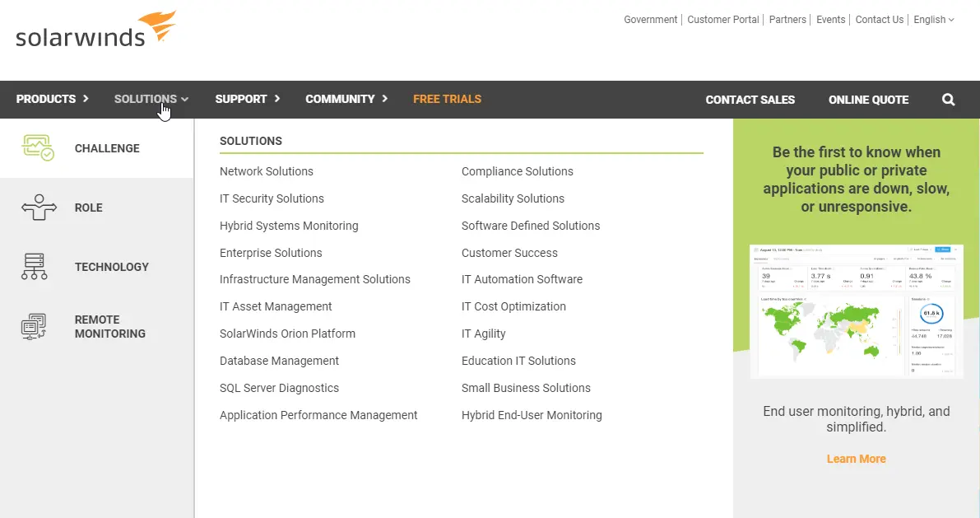Click Contact Sales button
Viewport: 980px width, 518px height.
click(x=750, y=100)
